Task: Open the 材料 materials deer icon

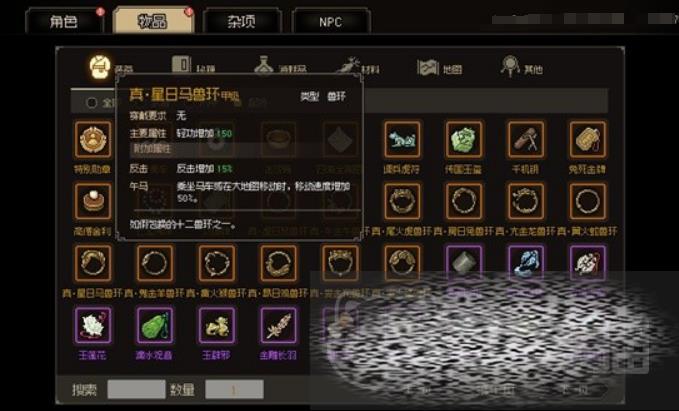Action: 348,67
